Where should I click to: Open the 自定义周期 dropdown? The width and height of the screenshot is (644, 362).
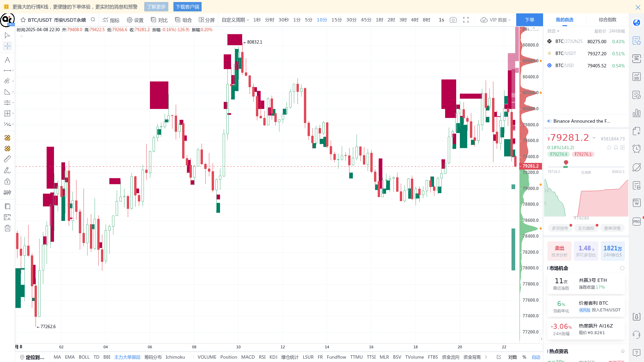point(235,20)
